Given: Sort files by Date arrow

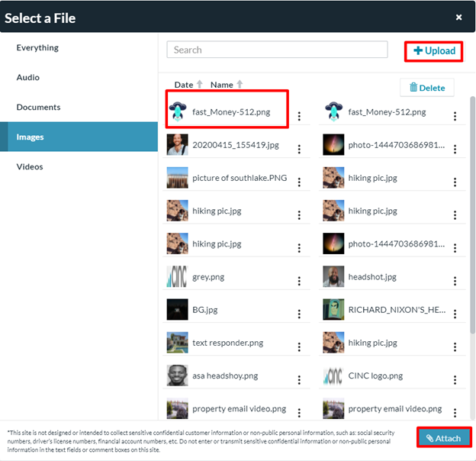Looking at the screenshot, I should pos(199,84).
